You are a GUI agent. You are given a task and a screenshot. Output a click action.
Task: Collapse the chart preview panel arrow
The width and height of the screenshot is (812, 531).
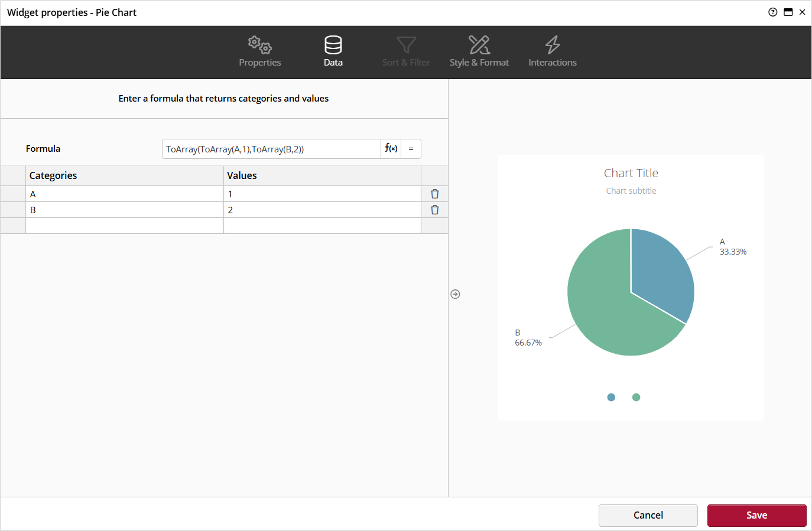[x=455, y=294]
